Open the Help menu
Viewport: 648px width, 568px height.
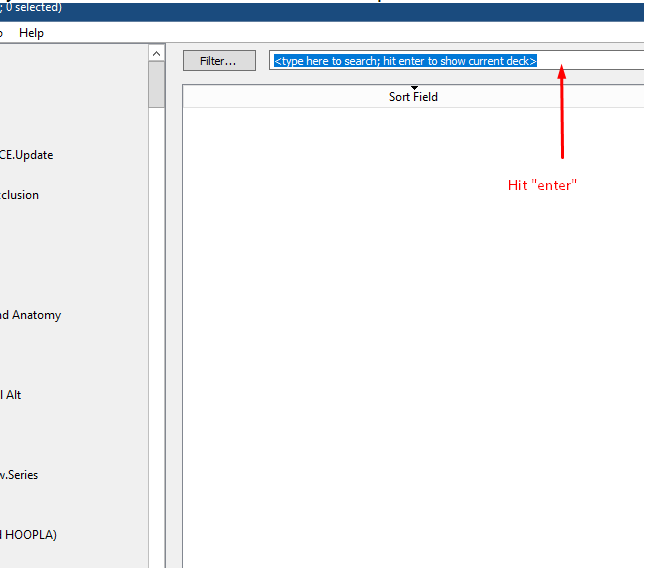(31, 33)
